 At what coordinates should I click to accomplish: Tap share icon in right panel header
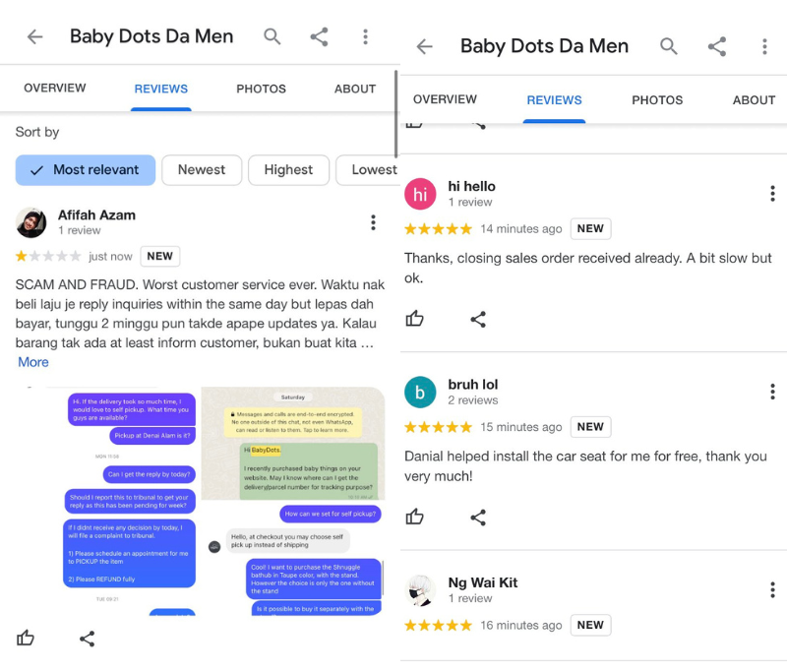point(717,46)
